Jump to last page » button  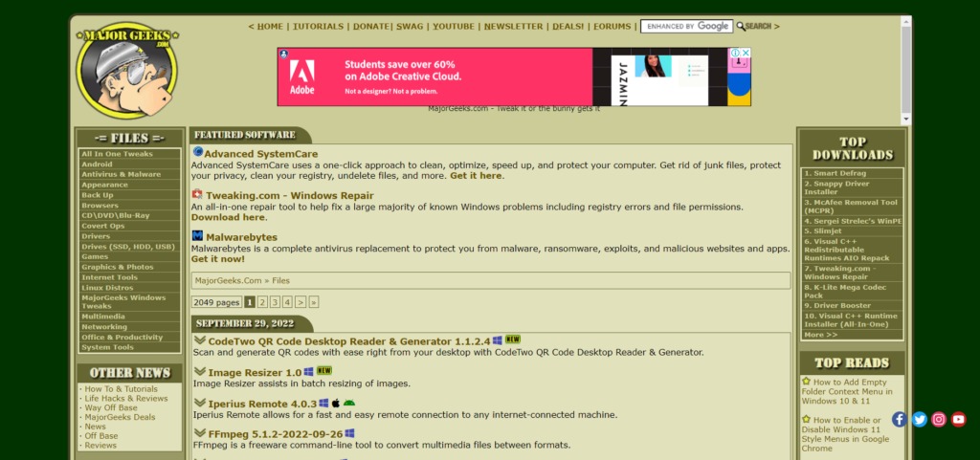point(314,302)
